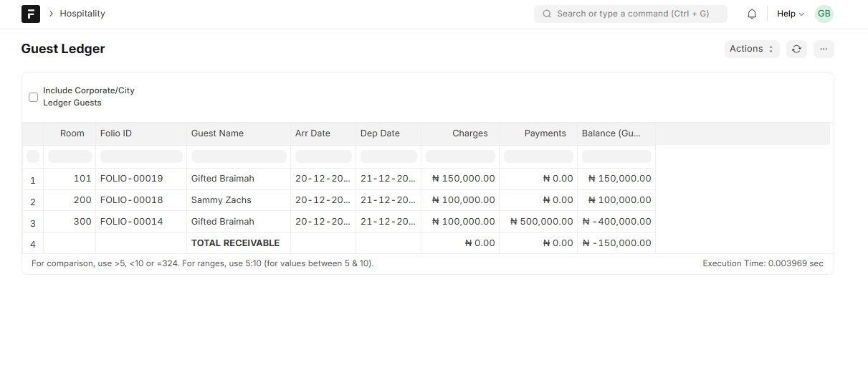
Task: Click the GB user avatar
Action: click(824, 14)
